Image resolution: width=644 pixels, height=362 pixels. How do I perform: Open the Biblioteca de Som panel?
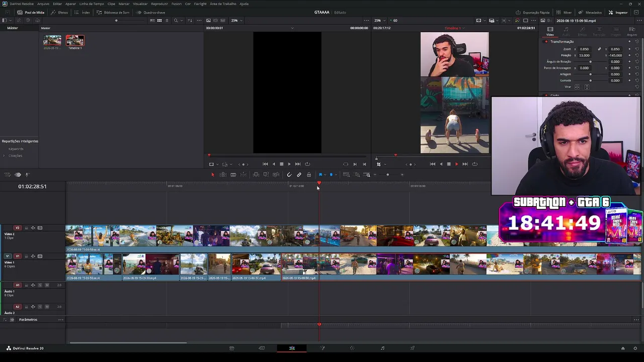tap(113, 12)
